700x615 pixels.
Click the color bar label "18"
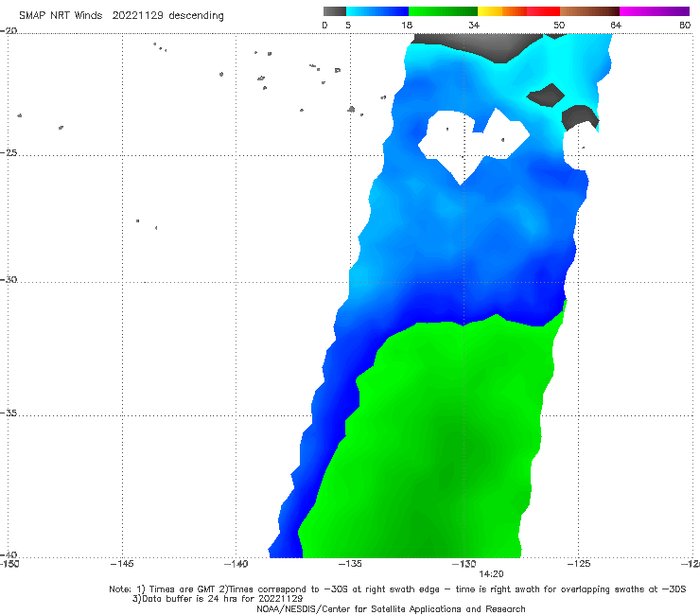pos(407,26)
